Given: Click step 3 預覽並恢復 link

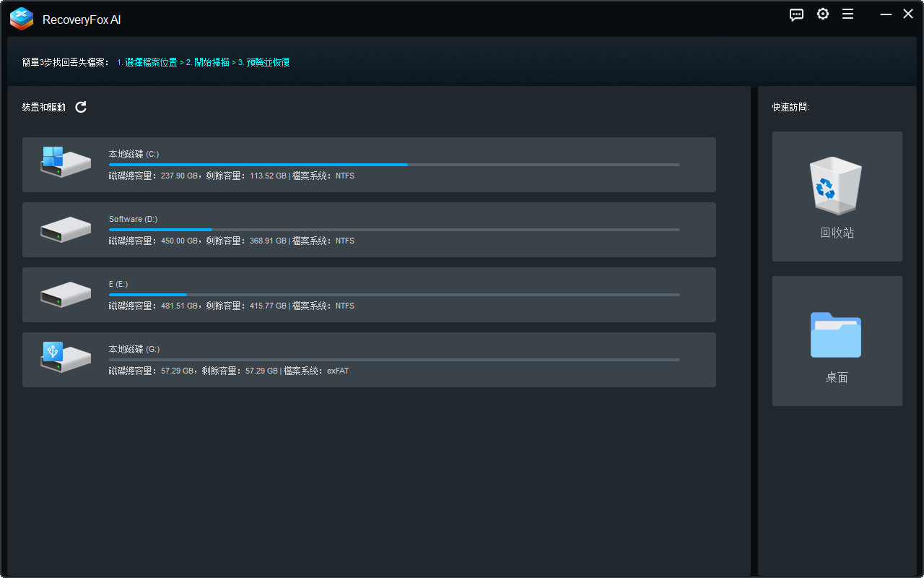Looking at the screenshot, I should pos(265,62).
